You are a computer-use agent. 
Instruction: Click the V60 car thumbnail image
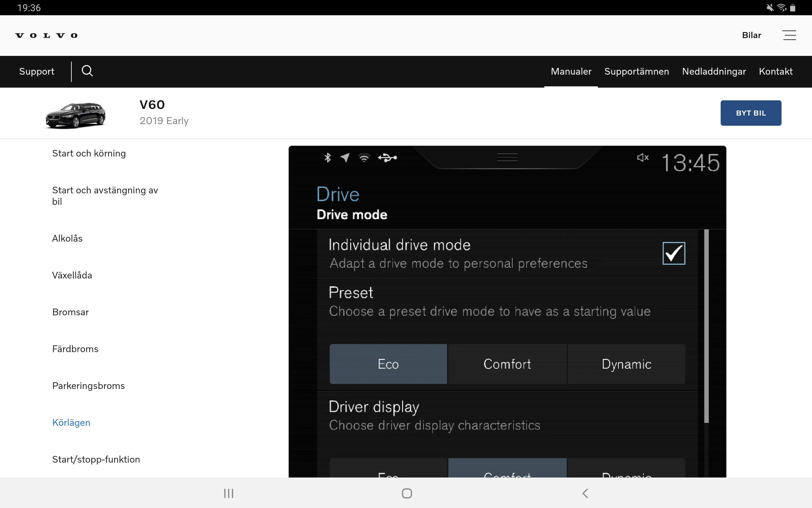(75, 115)
